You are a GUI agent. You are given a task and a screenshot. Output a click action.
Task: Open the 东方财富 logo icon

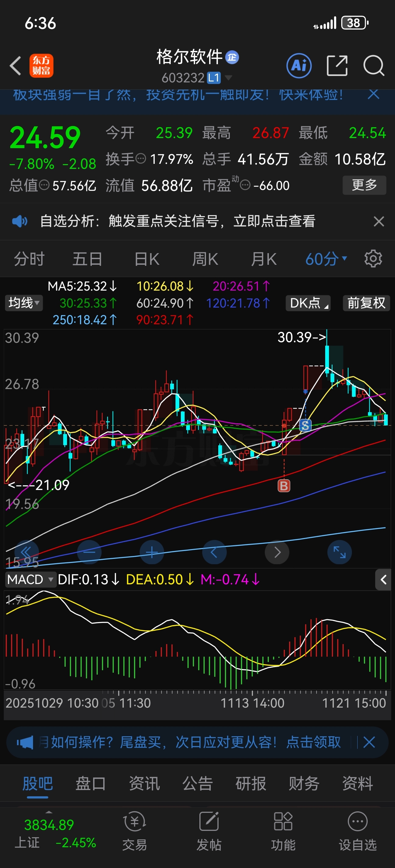pos(42,66)
